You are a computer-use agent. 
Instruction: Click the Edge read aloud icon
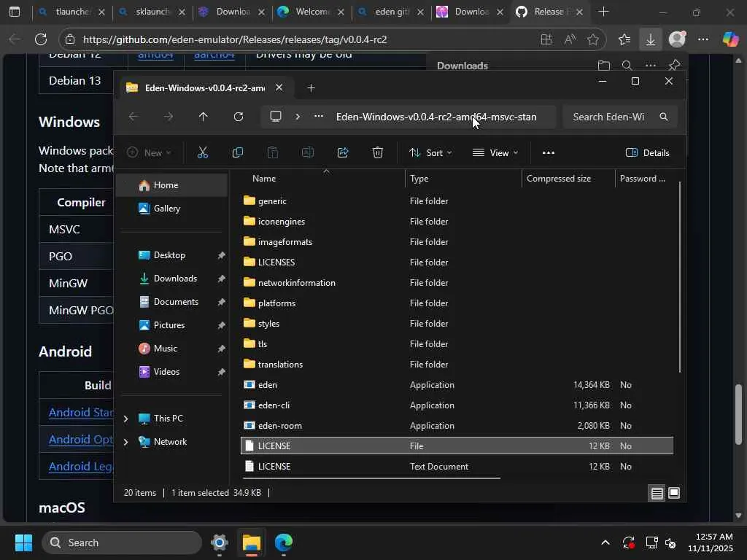click(570, 39)
